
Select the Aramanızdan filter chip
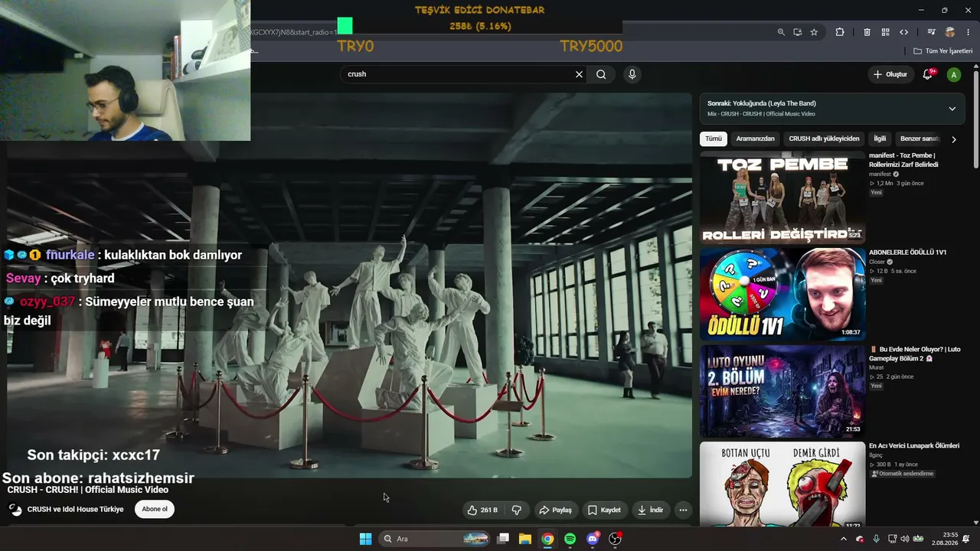pyautogui.click(x=755, y=139)
